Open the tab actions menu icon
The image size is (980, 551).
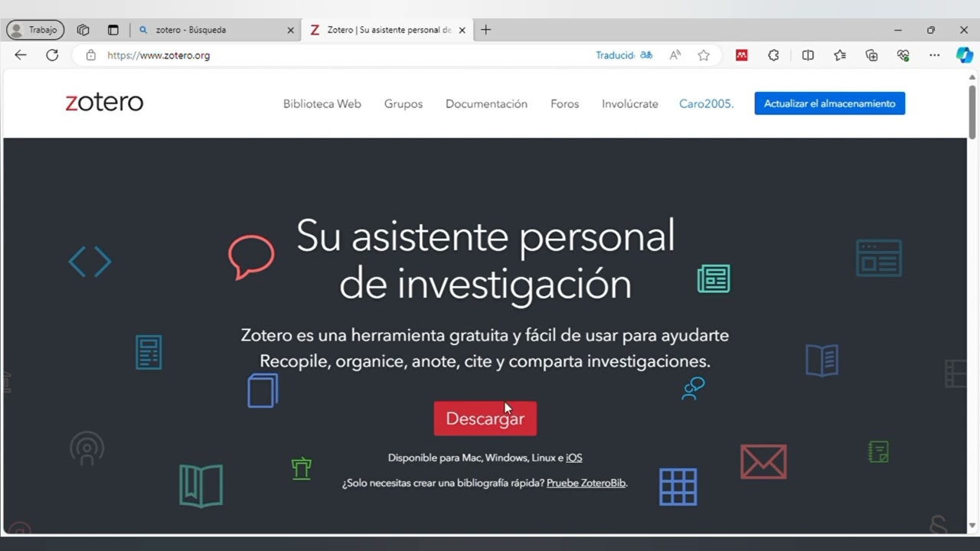coord(113,30)
